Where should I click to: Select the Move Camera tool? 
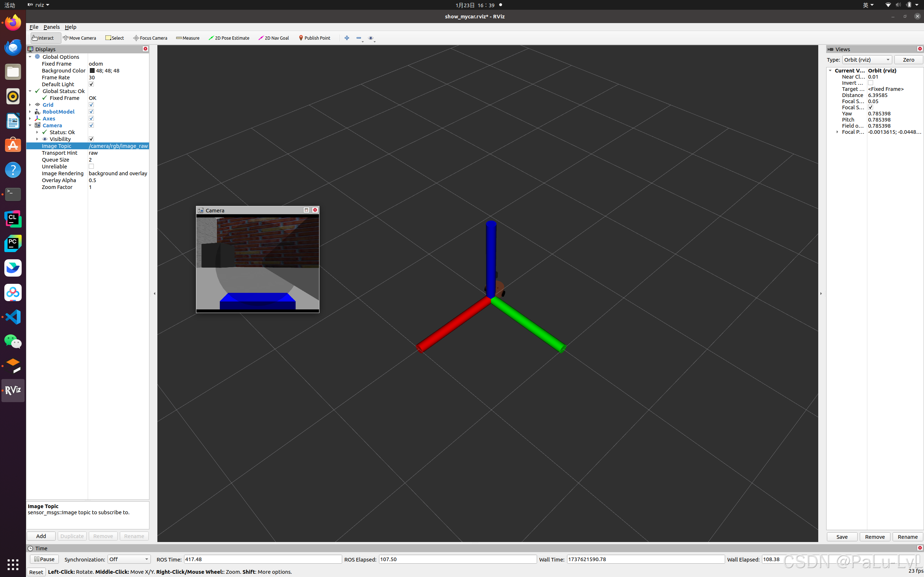click(x=79, y=38)
